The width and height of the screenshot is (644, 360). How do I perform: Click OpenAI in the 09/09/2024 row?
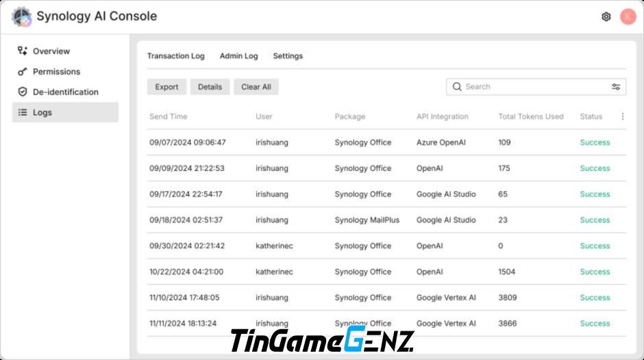click(430, 168)
